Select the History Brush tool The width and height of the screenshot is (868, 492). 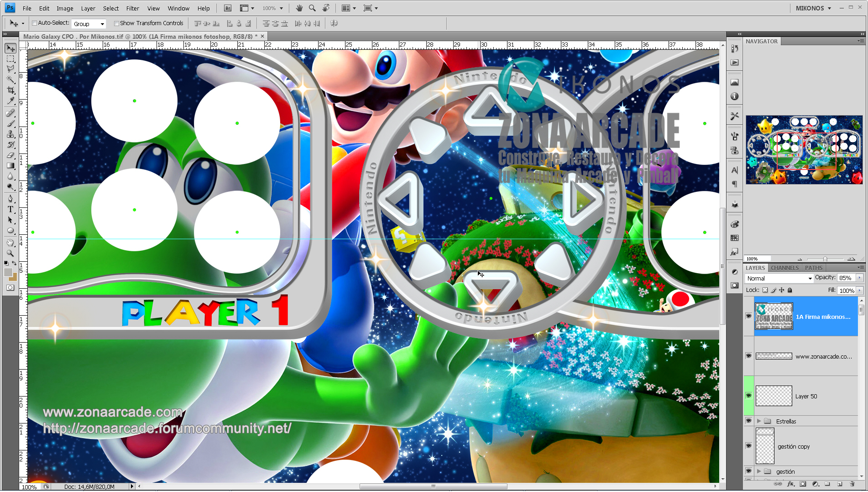10,144
